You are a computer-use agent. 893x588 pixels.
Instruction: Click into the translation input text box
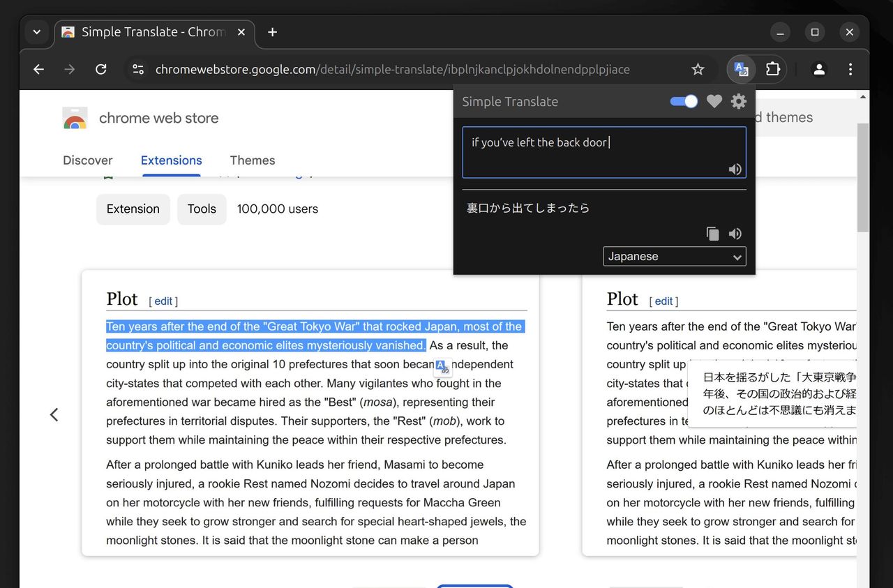coord(604,152)
